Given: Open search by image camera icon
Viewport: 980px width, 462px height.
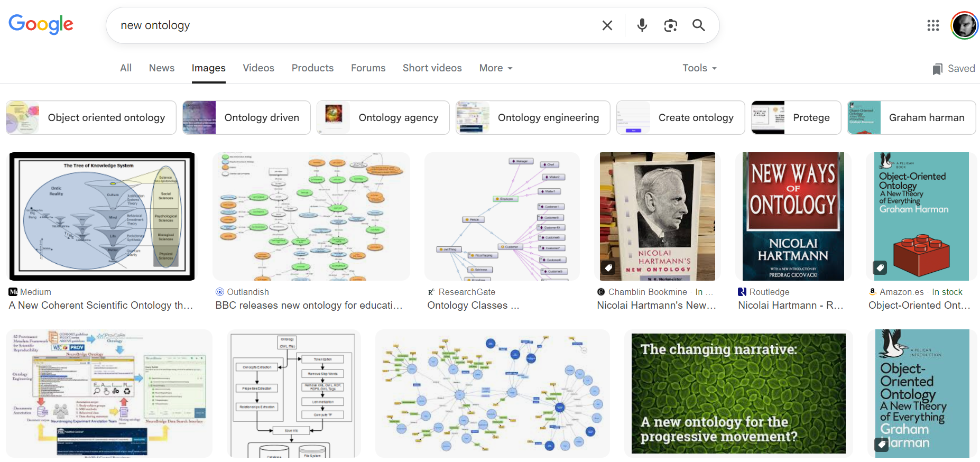Looking at the screenshot, I should (x=671, y=25).
